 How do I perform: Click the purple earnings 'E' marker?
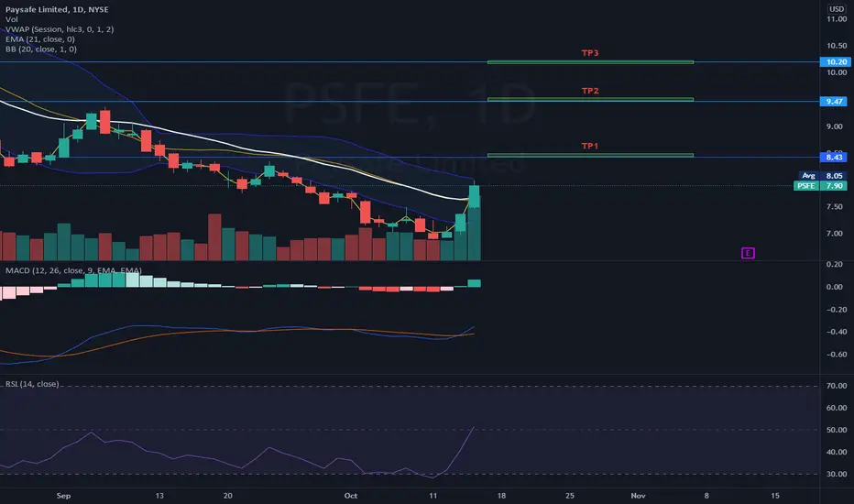tap(748, 253)
